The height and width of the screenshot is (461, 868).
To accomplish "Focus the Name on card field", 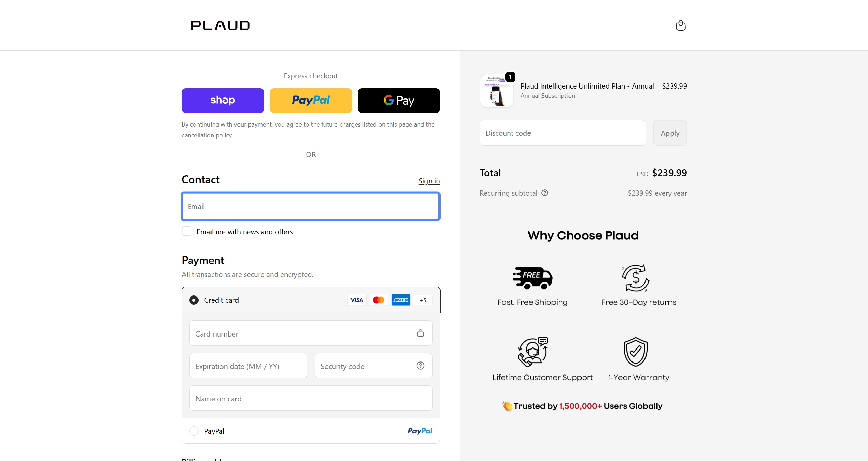I will [311, 398].
